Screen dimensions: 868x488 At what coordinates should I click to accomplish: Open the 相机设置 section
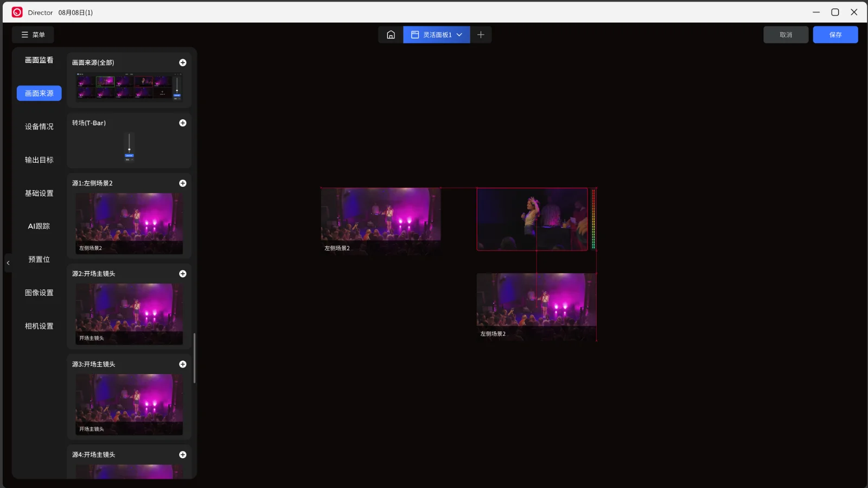[x=39, y=326]
